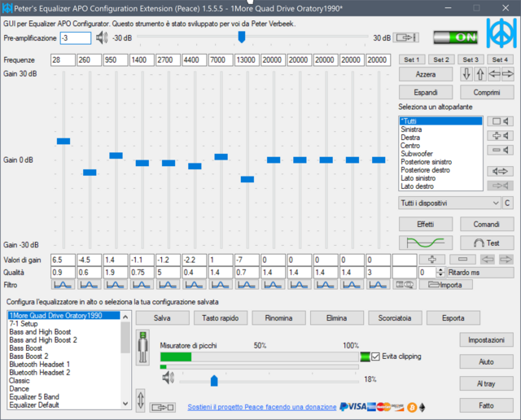The height and width of the screenshot is (420, 521).
Task: Open the Effetti panel
Action: (x=426, y=225)
